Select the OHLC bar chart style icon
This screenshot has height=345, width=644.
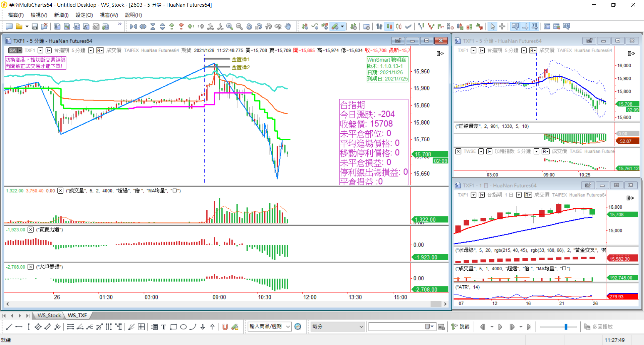(379, 26)
